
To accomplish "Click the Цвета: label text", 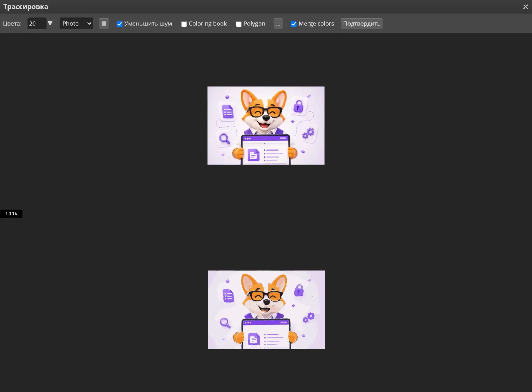I will (12, 24).
